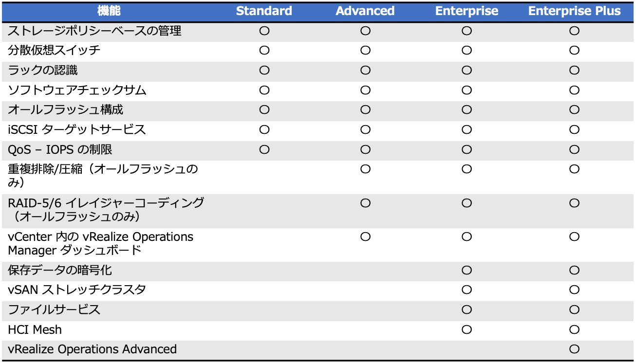Click Enterprise Plus circle for ファイルサービス
Image resolution: width=636 pixels, height=364 pixels.
coord(574,309)
